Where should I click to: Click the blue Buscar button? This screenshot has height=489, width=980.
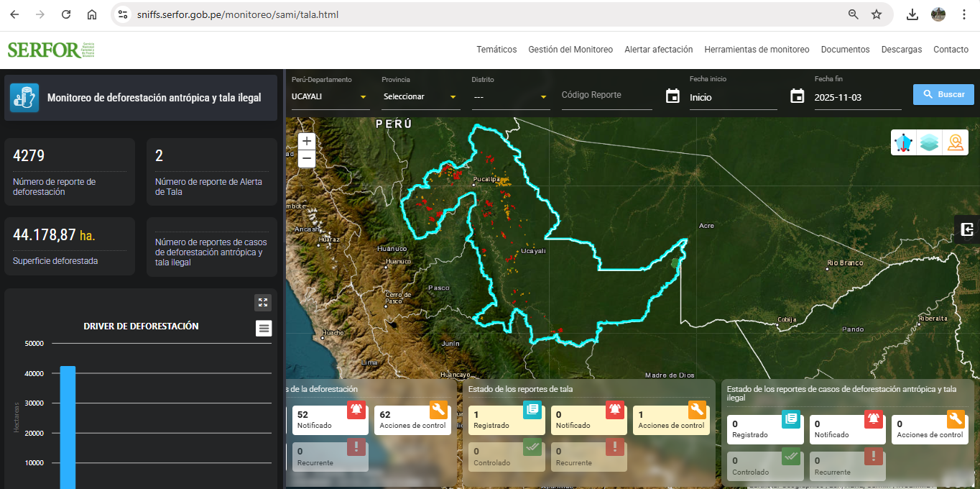(x=943, y=94)
